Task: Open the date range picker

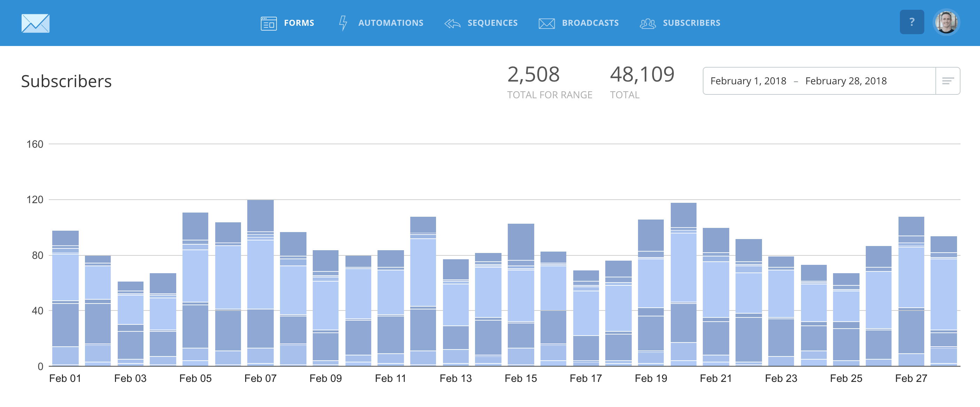Action: [x=818, y=80]
